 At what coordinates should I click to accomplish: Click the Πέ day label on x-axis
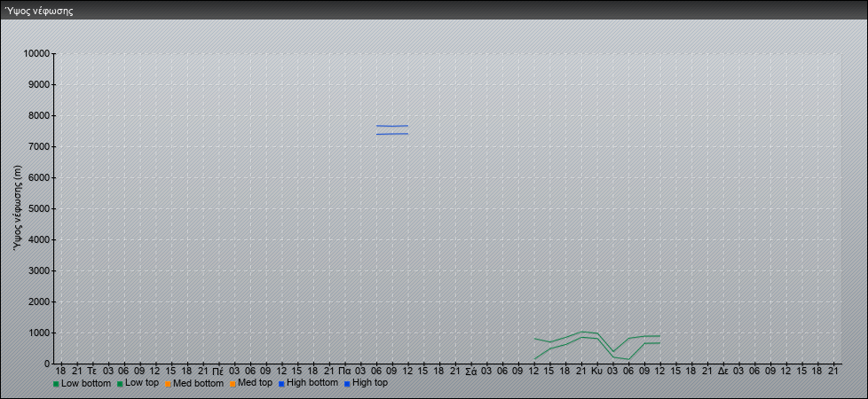[218, 371]
